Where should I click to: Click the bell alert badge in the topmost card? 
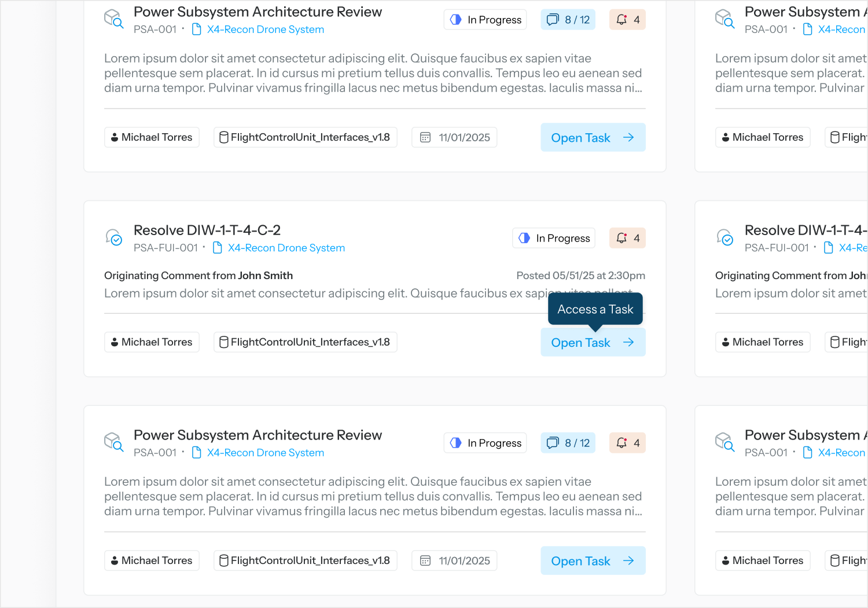pos(627,20)
